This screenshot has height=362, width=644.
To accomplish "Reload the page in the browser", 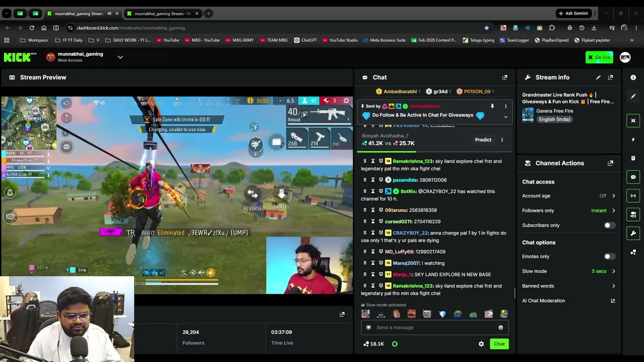I will click(32, 28).
